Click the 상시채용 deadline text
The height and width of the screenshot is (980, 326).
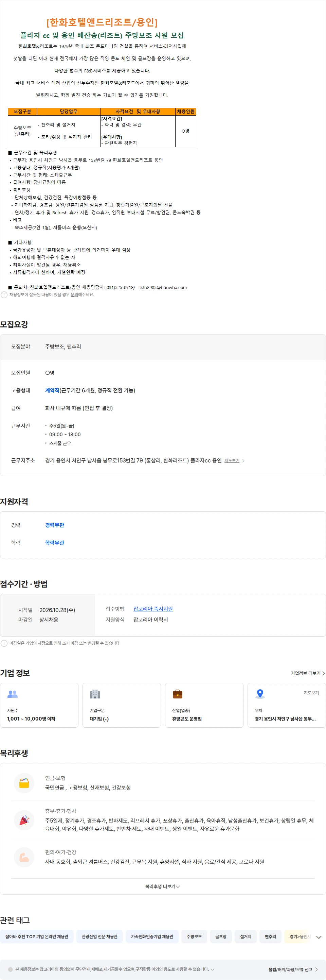coord(49,619)
